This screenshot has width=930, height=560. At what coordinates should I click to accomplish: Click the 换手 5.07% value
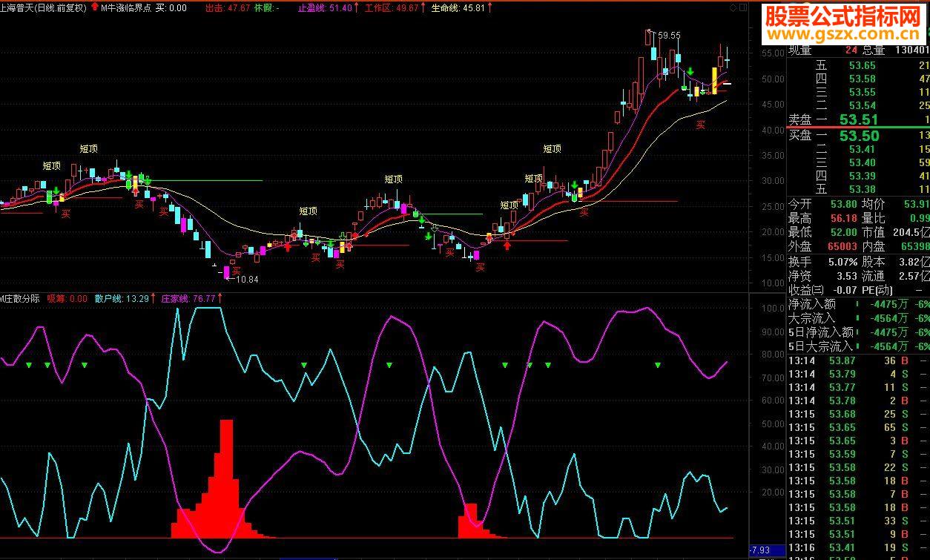842,262
